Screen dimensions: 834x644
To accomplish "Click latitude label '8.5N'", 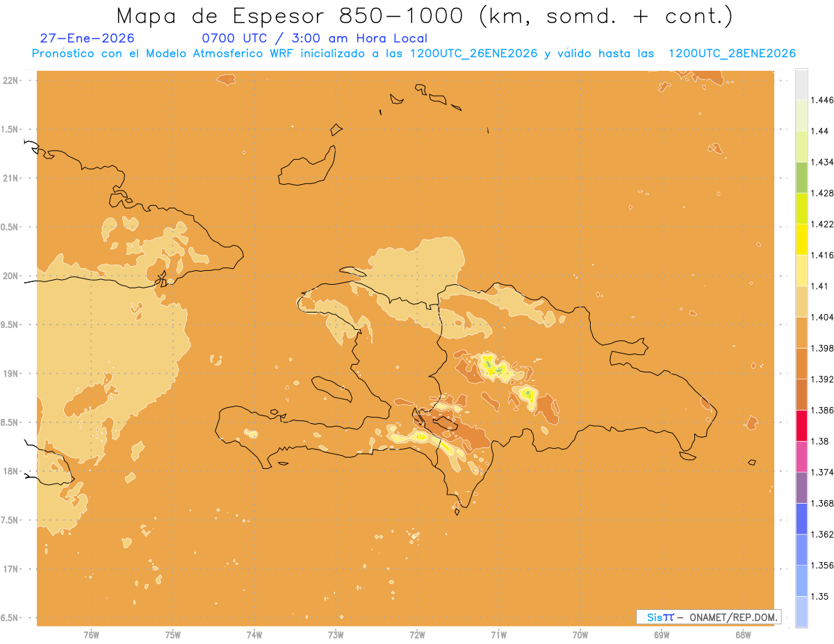I will (10, 422).
